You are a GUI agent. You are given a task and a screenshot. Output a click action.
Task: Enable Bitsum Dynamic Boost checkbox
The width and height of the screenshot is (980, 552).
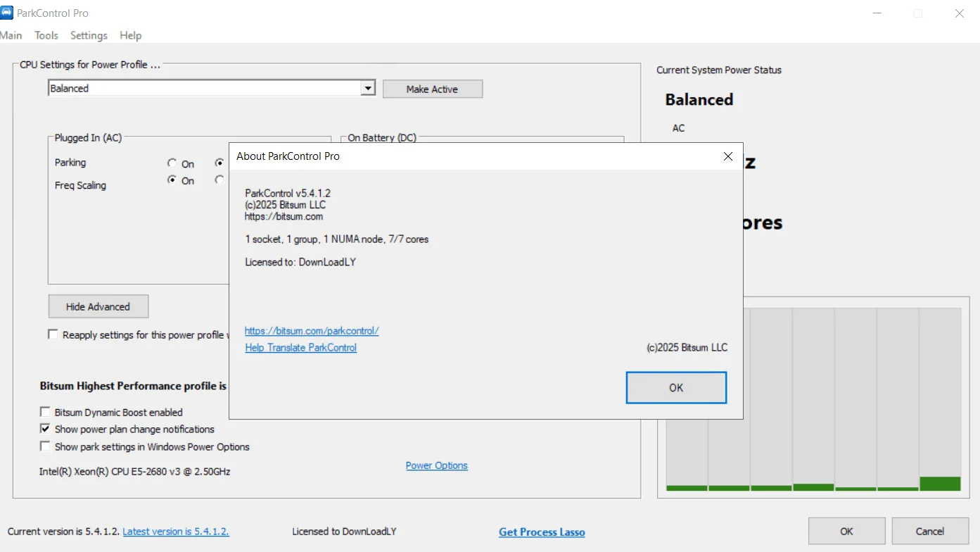pyautogui.click(x=45, y=412)
